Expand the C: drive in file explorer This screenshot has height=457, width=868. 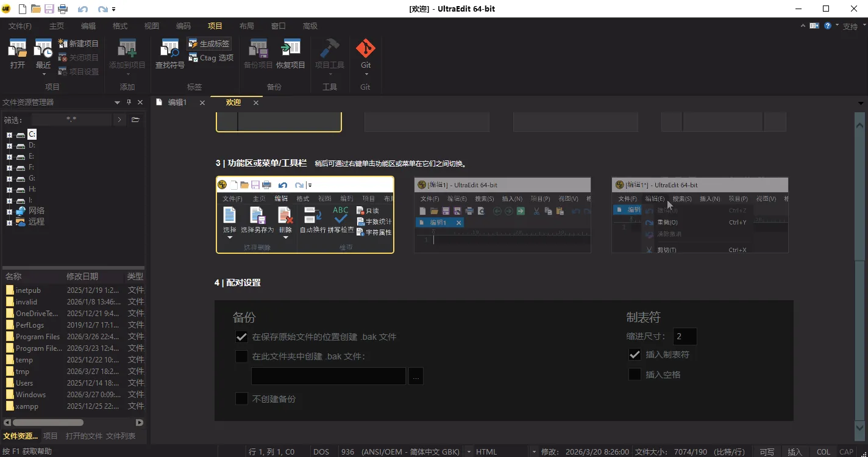(9, 134)
